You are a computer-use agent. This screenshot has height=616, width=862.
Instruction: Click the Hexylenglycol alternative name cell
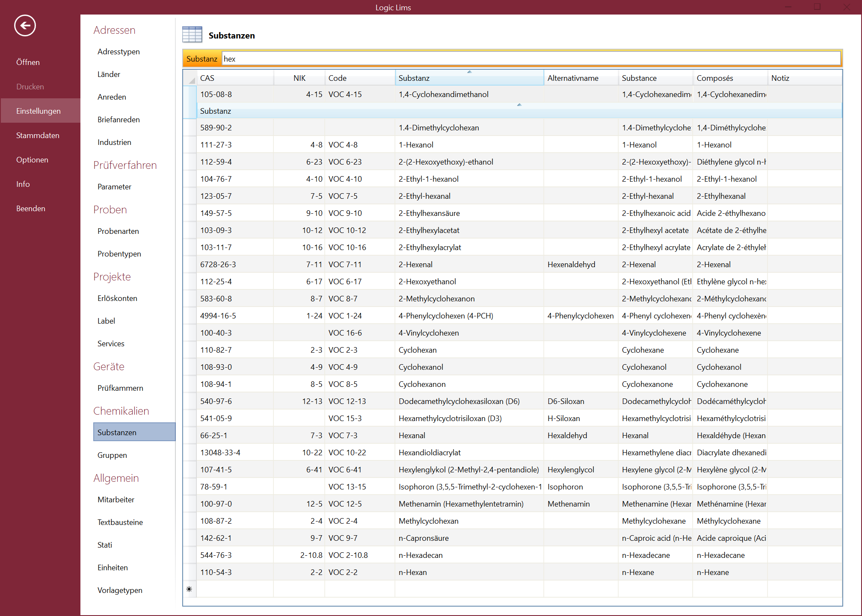pos(581,470)
